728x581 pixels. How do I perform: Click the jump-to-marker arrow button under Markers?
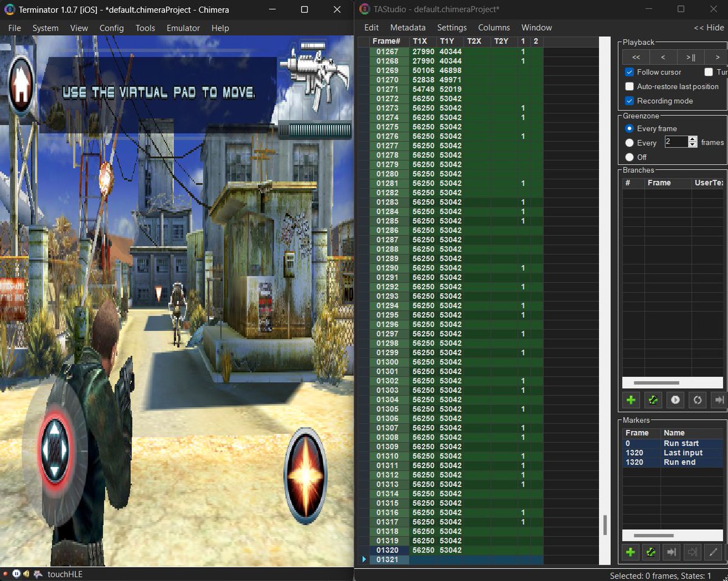point(672,552)
